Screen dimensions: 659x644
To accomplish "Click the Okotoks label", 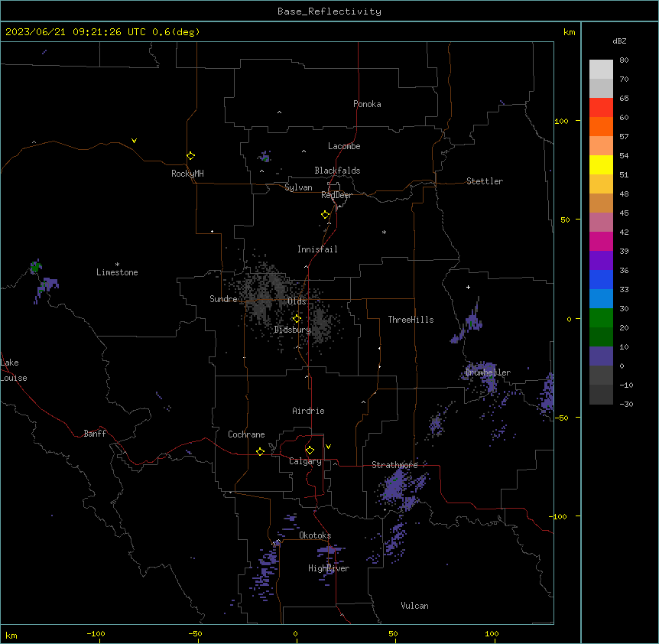I will click(x=315, y=535).
